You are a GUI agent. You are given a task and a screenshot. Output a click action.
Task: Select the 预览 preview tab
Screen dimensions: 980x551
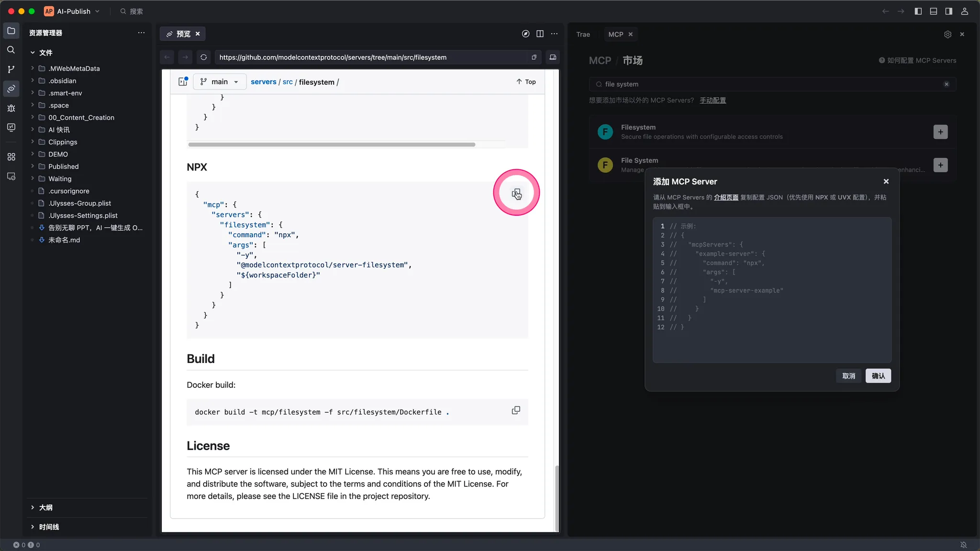[182, 33]
